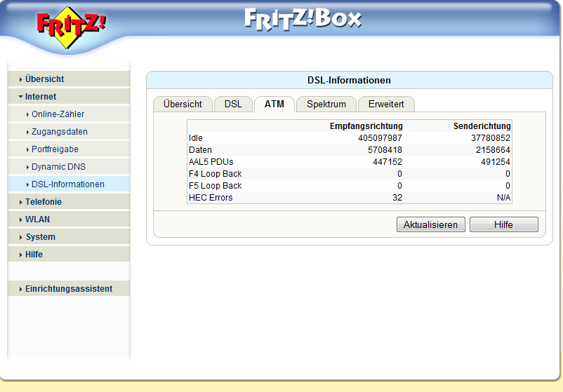Viewport: 563px width, 392px height.
Task: Click the Empfangsrichtung column header
Action: click(x=366, y=126)
